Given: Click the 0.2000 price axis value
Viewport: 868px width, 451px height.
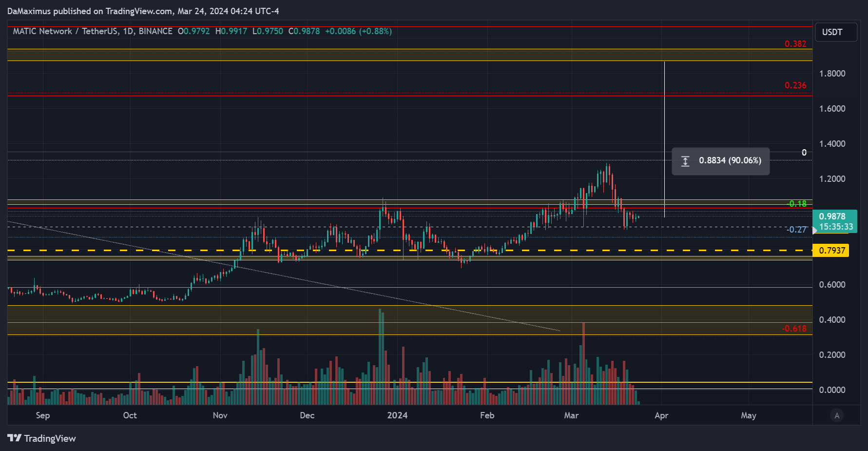Looking at the screenshot, I should (832, 355).
